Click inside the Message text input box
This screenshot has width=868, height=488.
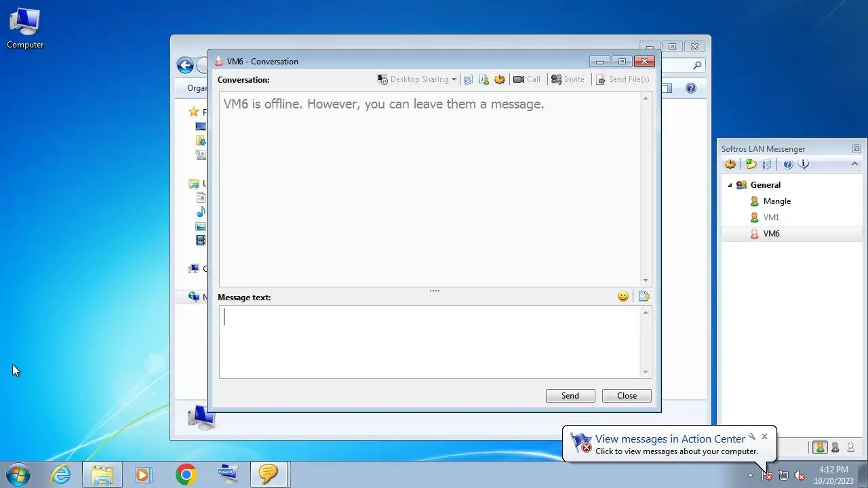[x=430, y=342]
